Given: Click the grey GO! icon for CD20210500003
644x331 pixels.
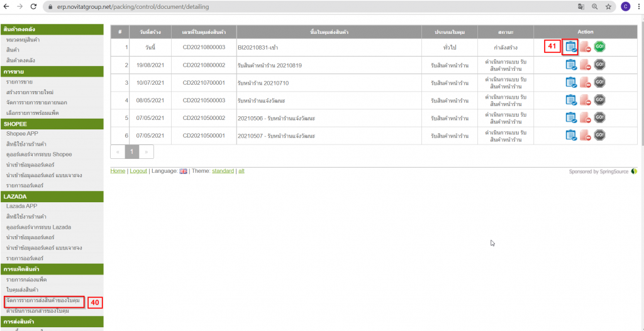Looking at the screenshot, I should (x=599, y=100).
